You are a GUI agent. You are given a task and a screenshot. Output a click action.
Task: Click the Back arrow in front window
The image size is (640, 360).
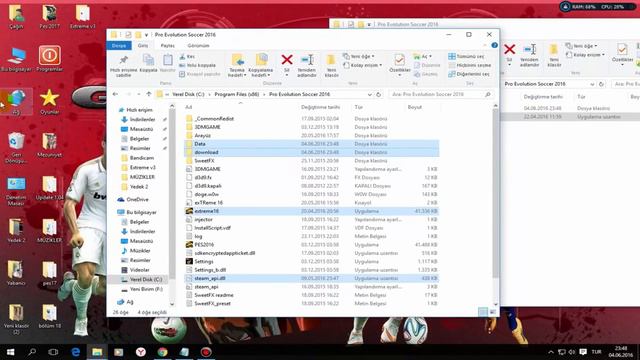pos(116,94)
